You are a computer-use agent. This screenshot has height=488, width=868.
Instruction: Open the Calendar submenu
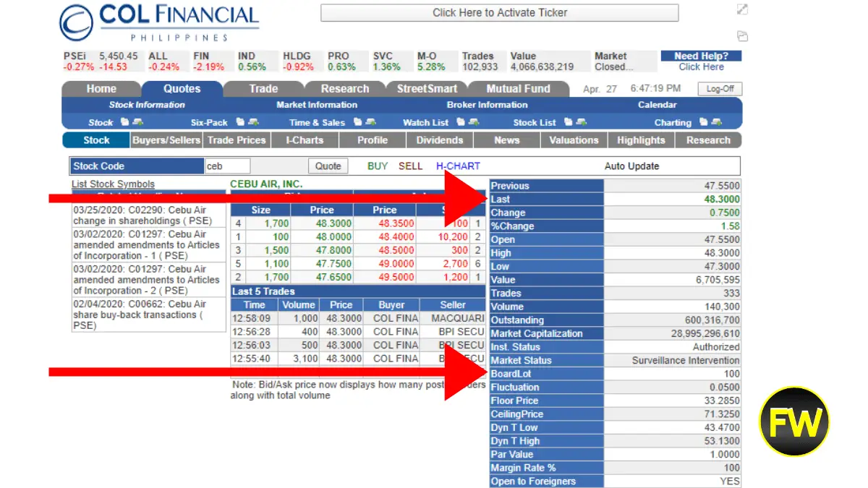point(658,105)
